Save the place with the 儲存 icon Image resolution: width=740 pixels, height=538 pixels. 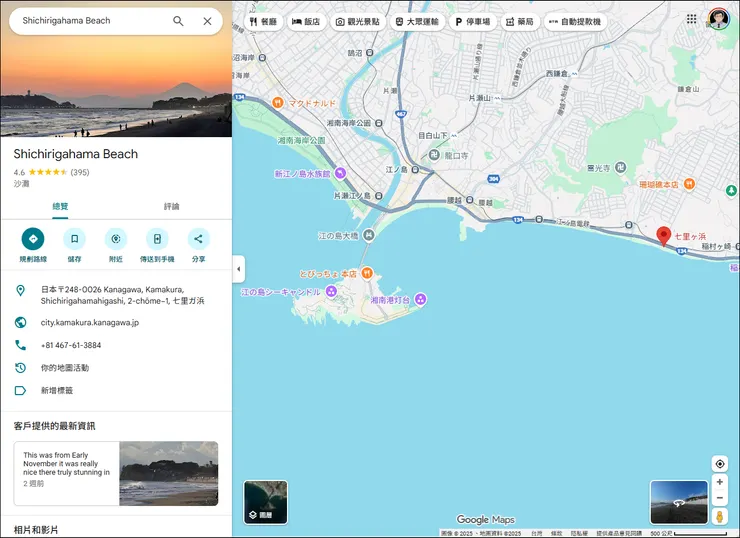pyautogui.click(x=75, y=239)
